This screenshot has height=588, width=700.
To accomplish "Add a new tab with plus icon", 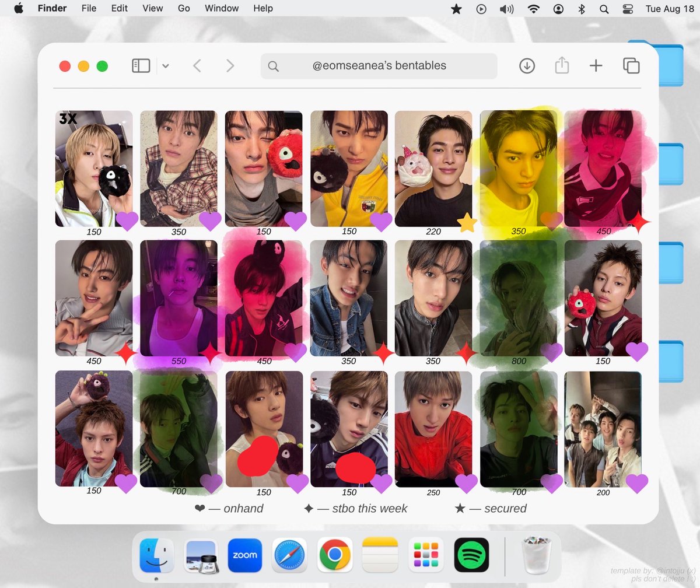I will click(596, 66).
